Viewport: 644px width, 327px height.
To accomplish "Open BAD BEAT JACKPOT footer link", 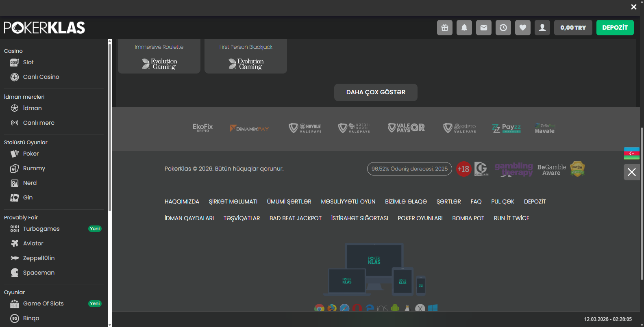I will point(295,218).
